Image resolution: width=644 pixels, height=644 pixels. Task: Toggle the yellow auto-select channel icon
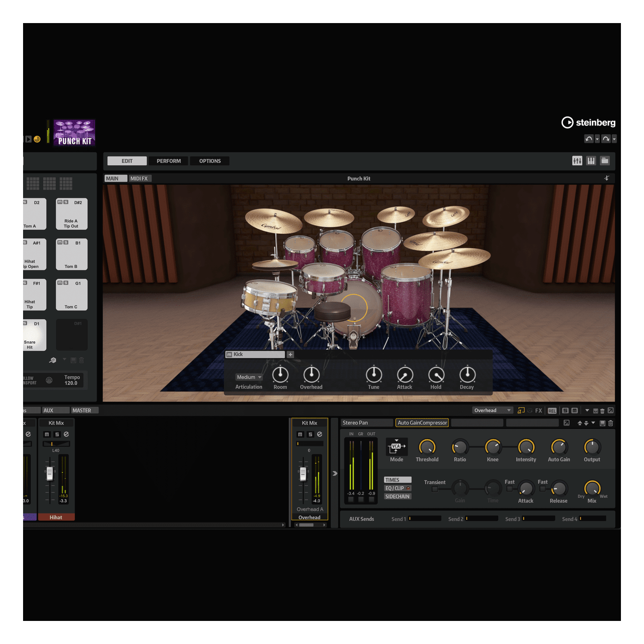pyautogui.click(x=521, y=410)
